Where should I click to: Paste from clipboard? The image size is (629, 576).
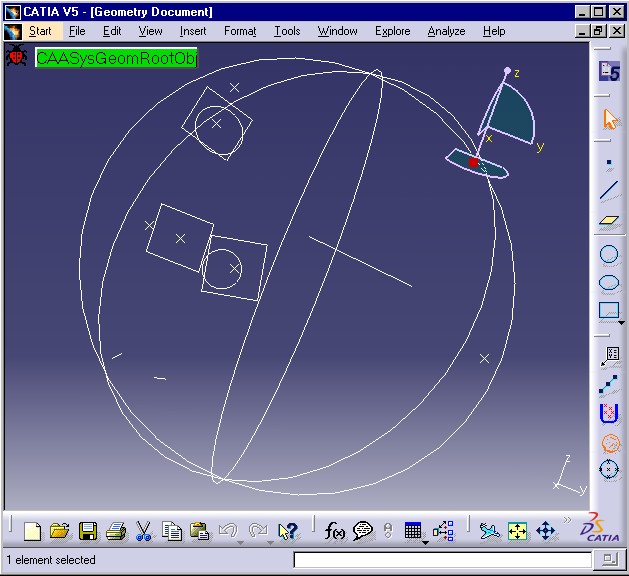(x=199, y=531)
